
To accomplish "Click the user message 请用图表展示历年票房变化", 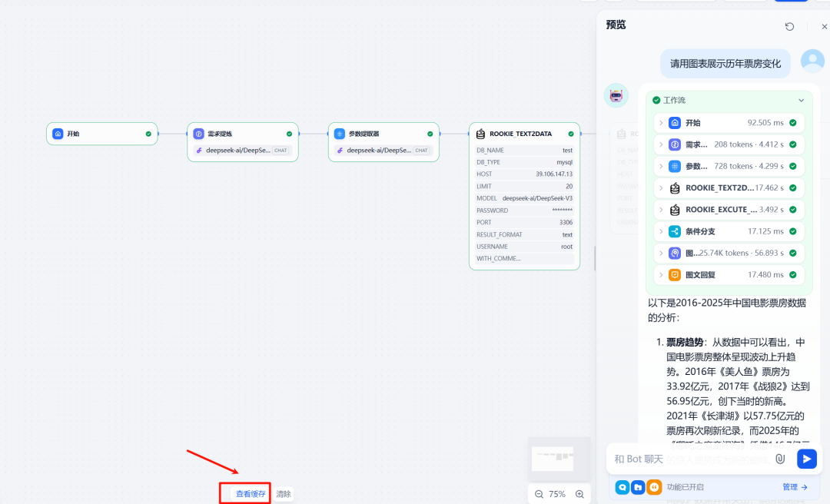I will pos(725,64).
